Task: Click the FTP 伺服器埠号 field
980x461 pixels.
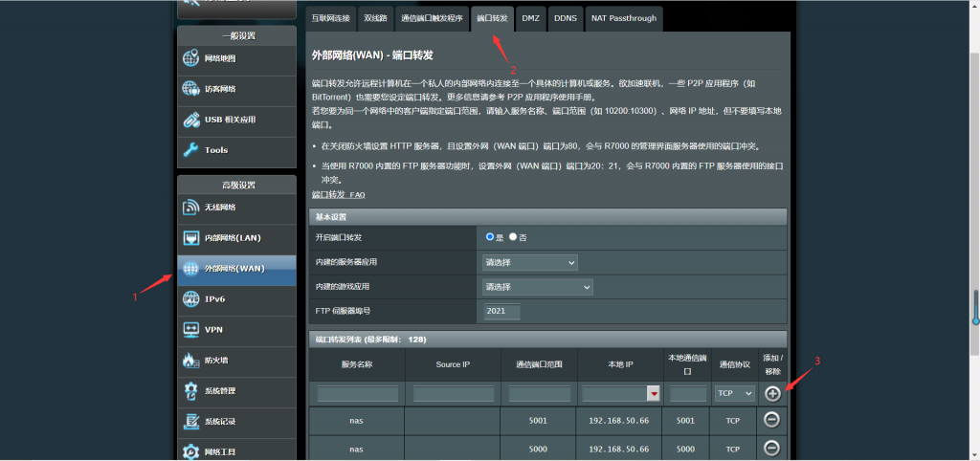Action: 501,311
